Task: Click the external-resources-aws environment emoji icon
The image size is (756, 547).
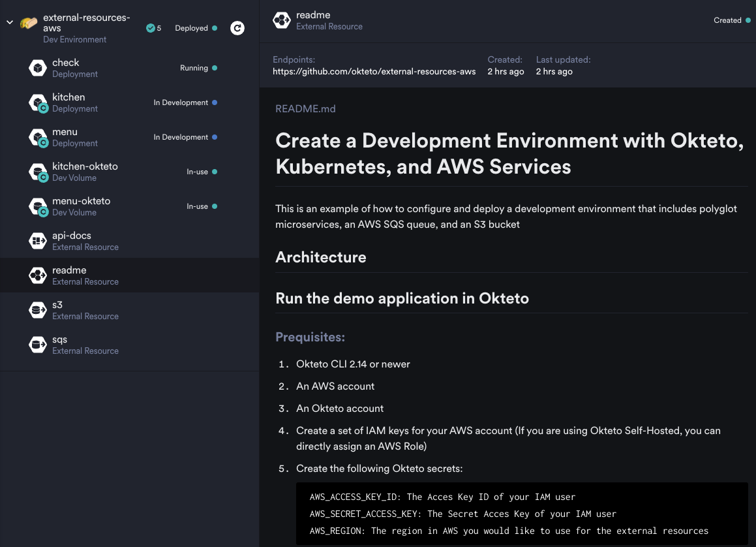Action: click(29, 23)
